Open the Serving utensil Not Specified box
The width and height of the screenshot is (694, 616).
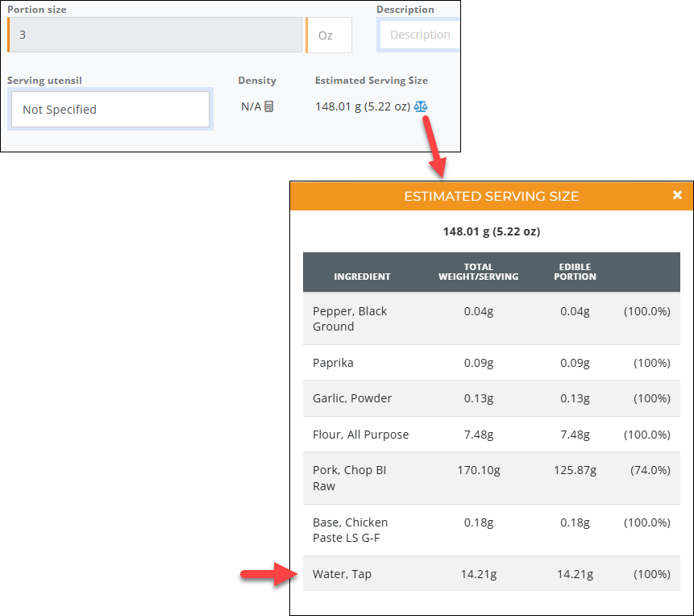(x=110, y=110)
